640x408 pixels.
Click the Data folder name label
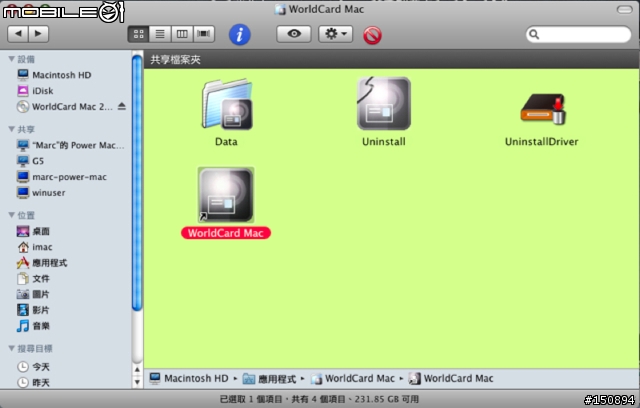pos(226,142)
